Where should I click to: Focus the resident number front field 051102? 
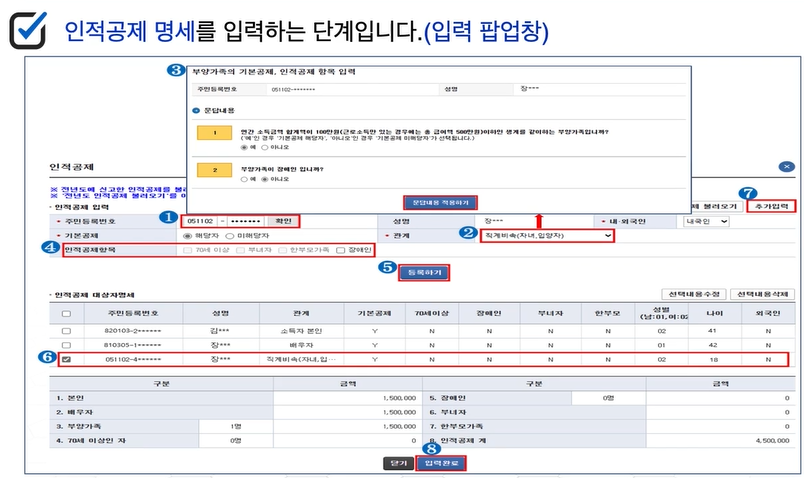point(200,221)
